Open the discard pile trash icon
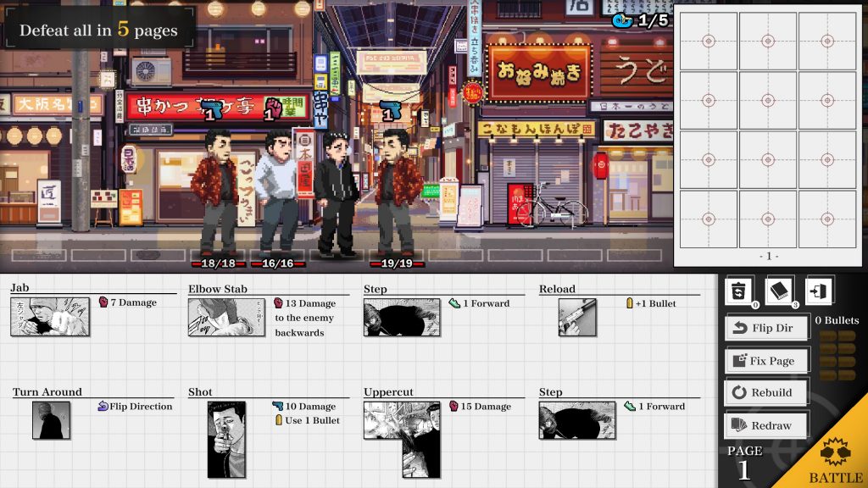The height and width of the screenshot is (488, 868). click(737, 291)
